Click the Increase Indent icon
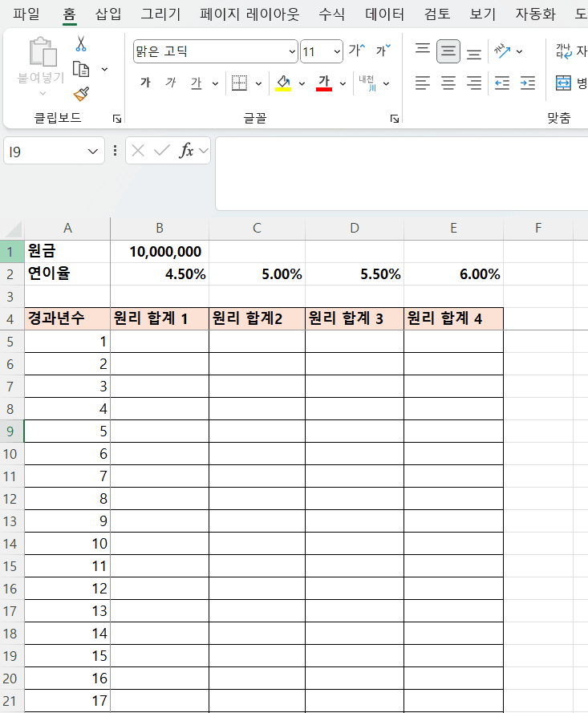The height and width of the screenshot is (713, 588). [x=527, y=83]
